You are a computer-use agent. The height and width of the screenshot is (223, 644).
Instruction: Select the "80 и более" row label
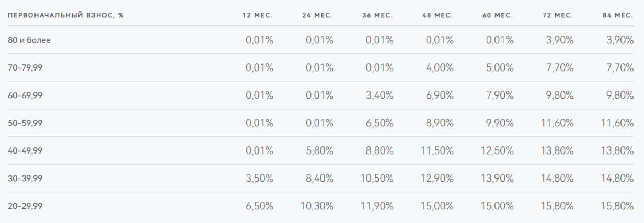click(x=29, y=40)
